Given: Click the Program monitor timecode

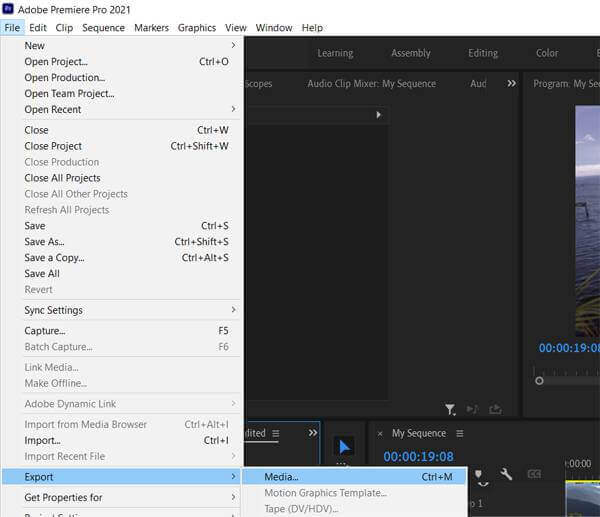Looking at the screenshot, I should pyautogui.click(x=569, y=347).
